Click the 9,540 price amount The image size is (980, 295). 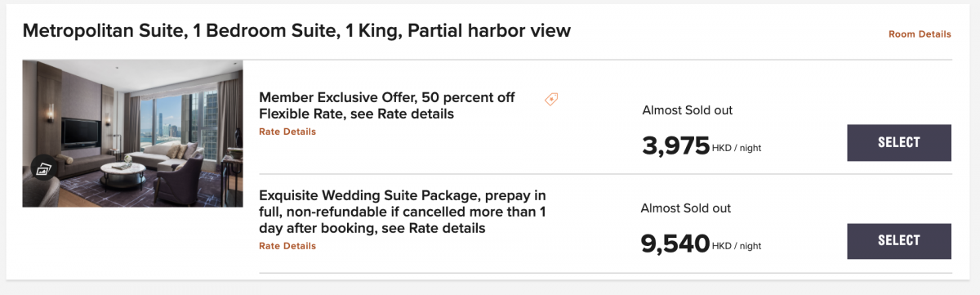pyautogui.click(x=676, y=244)
